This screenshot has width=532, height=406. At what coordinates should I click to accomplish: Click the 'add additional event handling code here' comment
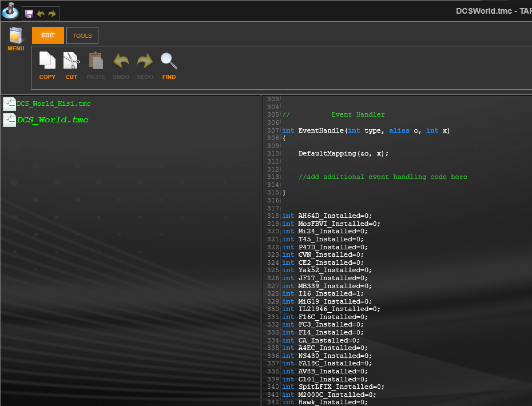[383, 177]
